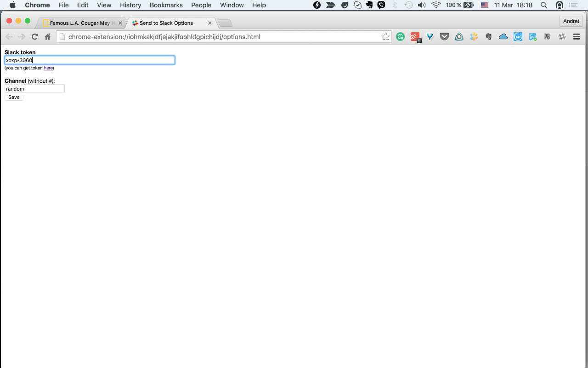Click the Channel input field
The image size is (588, 368).
click(34, 88)
